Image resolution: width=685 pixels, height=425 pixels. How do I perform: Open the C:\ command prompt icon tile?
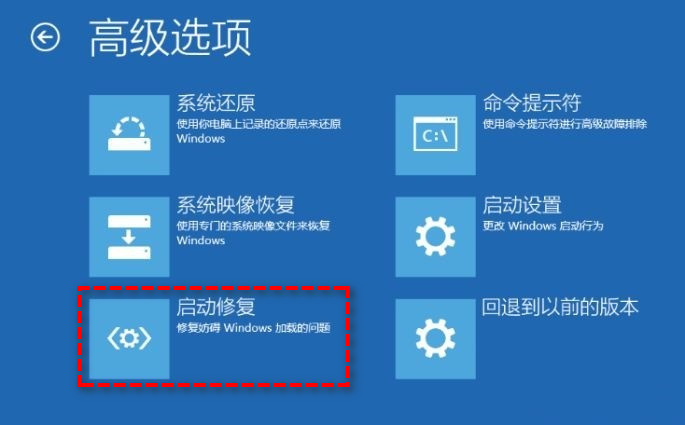[436, 135]
